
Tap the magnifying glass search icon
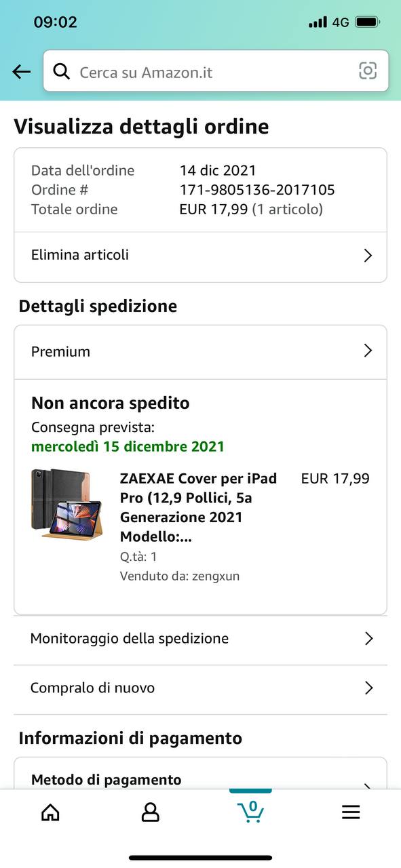[62, 71]
